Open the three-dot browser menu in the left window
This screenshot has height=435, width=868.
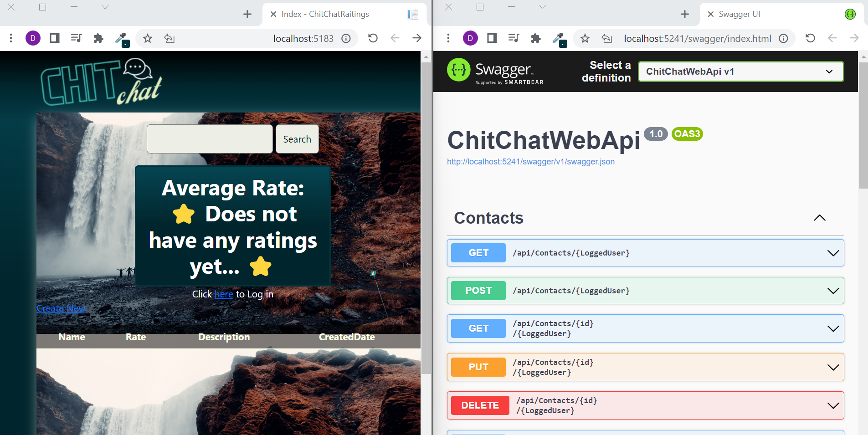[x=11, y=38]
